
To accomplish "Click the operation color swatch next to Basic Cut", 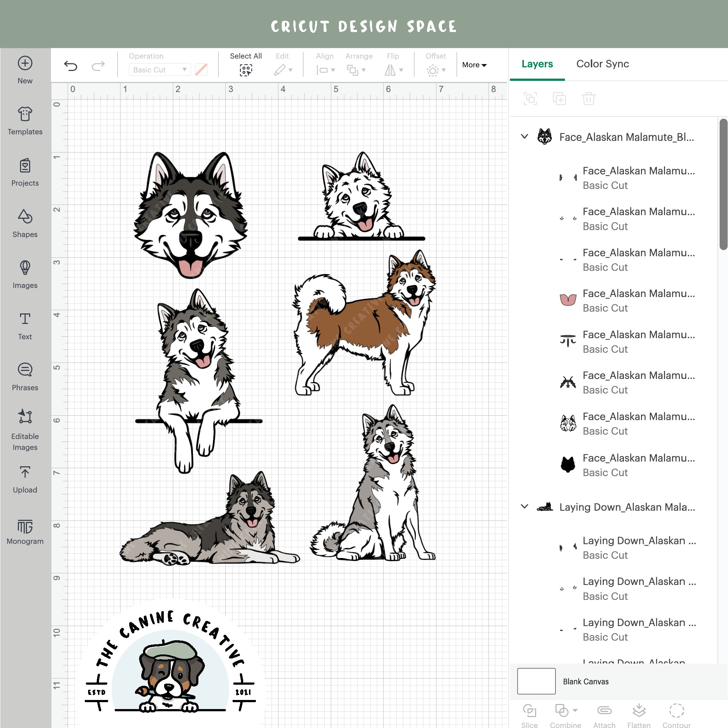I will pyautogui.click(x=201, y=70).
